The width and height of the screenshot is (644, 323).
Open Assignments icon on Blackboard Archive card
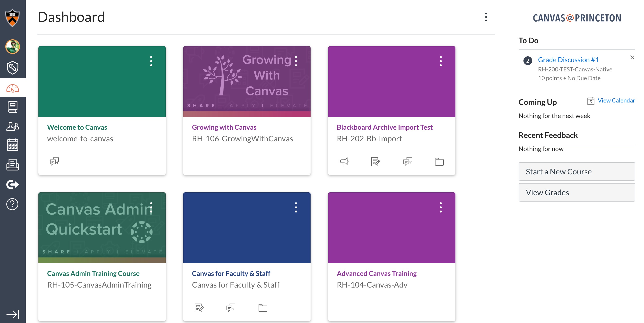coord(375,162)
